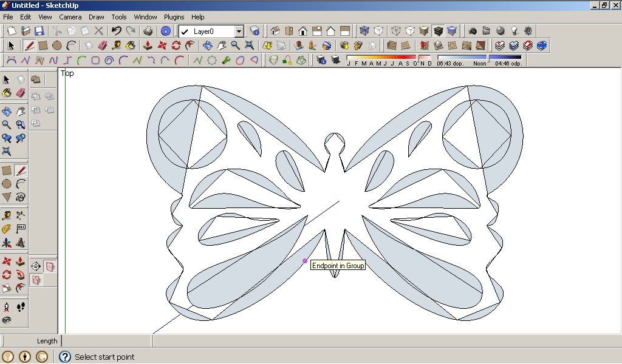This screenshot has width=622, height=364.
Task: Click the Print icon
Action: pyautogui.click(x=148, y=31)
